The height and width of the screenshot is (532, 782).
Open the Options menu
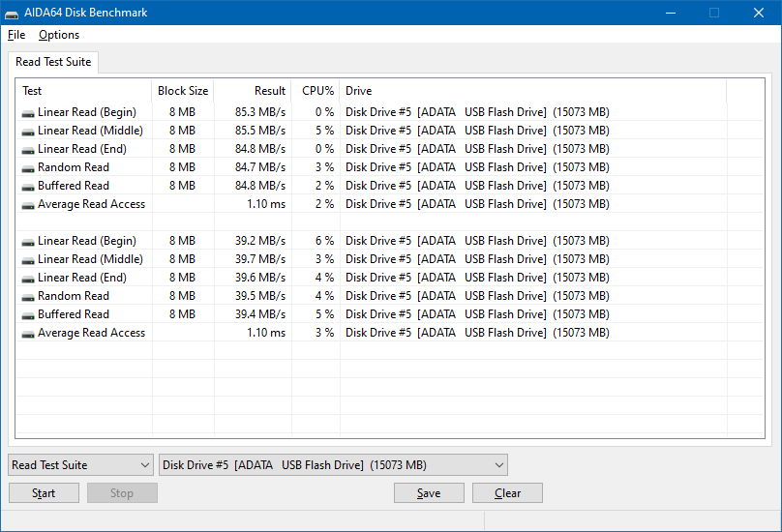point(59,35)
